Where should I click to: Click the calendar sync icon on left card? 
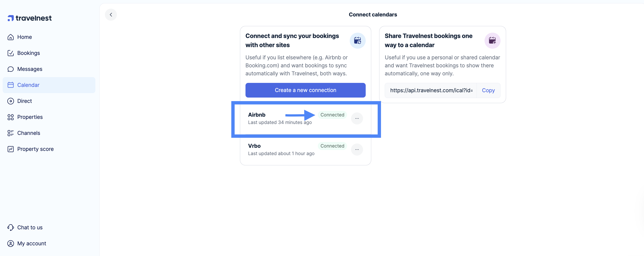coord(357,41)
